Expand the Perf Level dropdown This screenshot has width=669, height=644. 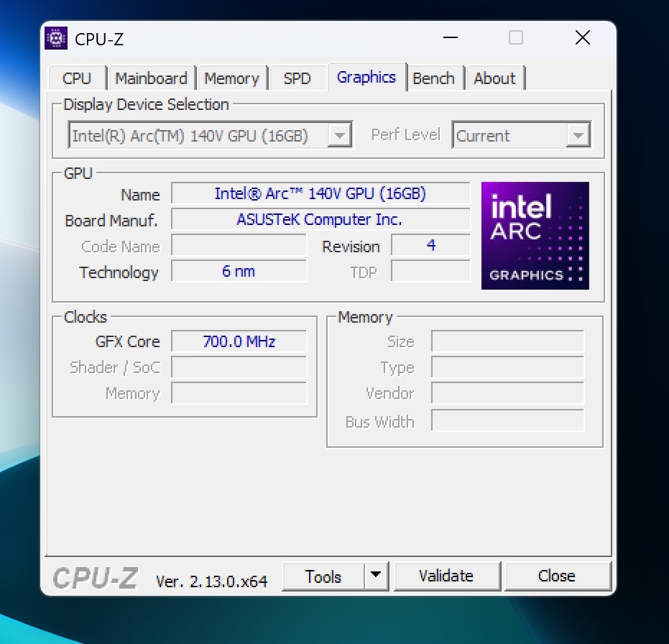click(x=578, y=135)
